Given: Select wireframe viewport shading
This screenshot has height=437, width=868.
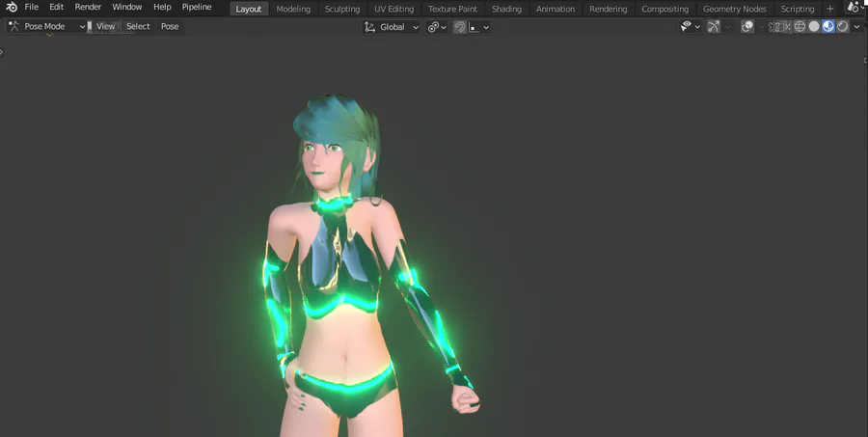Looking at the screenshot, I should coord(800,27).
